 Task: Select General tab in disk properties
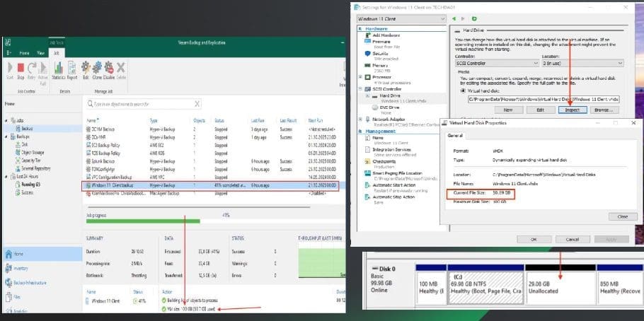pyautogui.click(x=454, y=136)
